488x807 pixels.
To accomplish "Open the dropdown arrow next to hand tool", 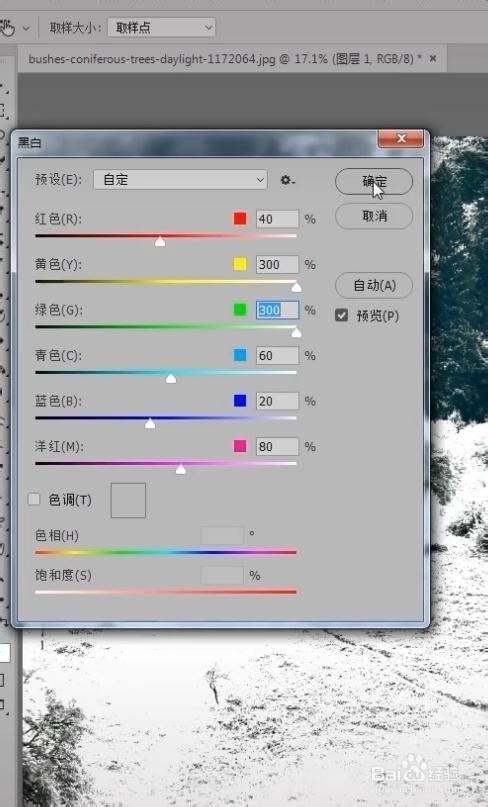I will (26, 28).
